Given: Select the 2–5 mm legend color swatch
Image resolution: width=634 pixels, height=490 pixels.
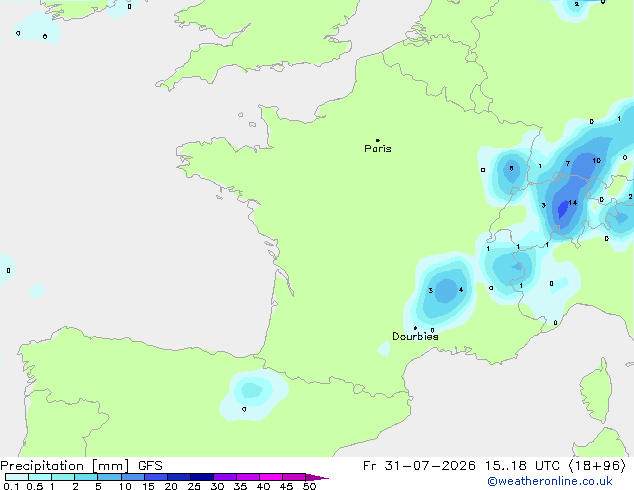Looking at the screenshot, I should [86, 477].
